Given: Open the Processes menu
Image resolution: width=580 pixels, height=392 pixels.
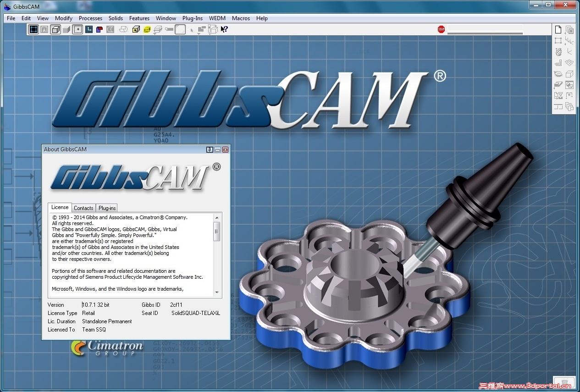Looking at the screenshot, I should tap(90, 18).
